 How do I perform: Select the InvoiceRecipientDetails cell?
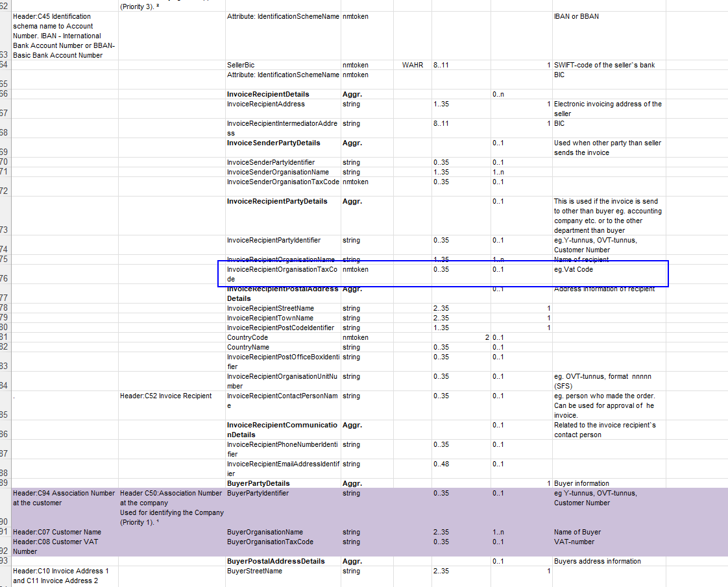click(x=283, y=94)
